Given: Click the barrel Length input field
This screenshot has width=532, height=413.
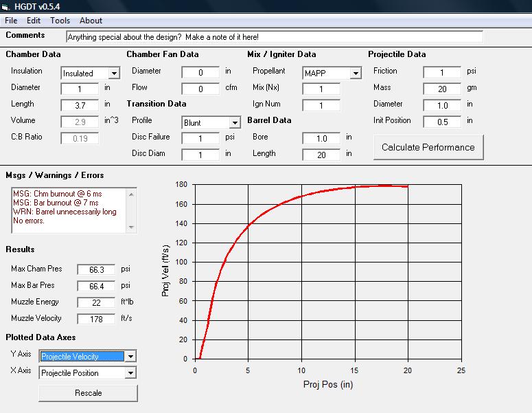Looking at the screenshot, I should 321,155.
